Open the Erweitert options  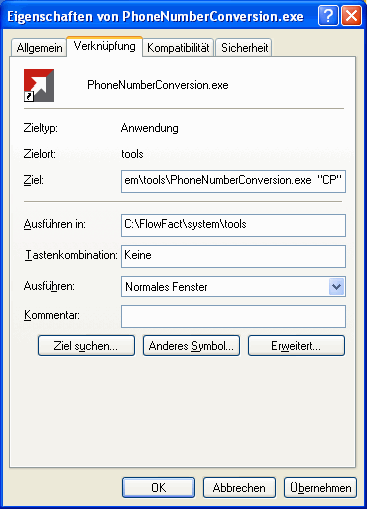296,346
